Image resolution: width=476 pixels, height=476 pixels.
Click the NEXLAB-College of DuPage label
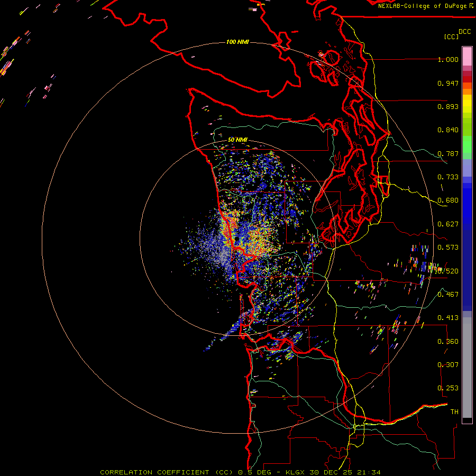[425, 6]
